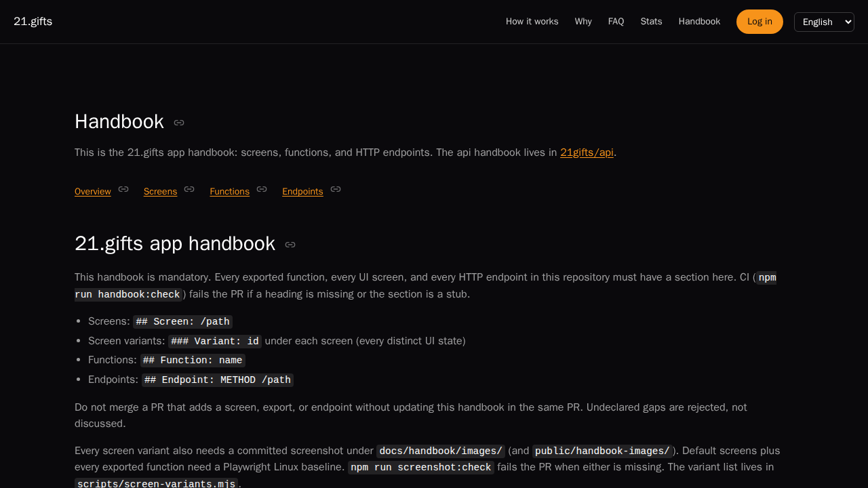The image size is (868, 488).
Task: View the Stats nav item
Action: tap(652, 22)
